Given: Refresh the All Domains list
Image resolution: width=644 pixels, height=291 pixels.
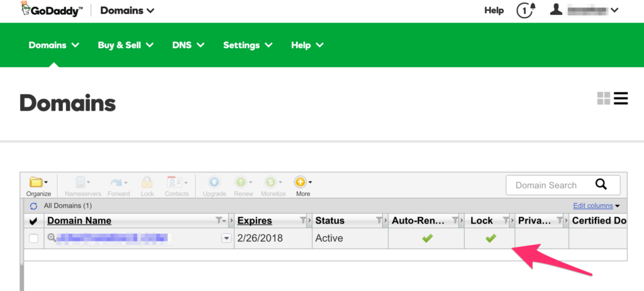Looking at the screenshot, I should [x=34, y=206].
